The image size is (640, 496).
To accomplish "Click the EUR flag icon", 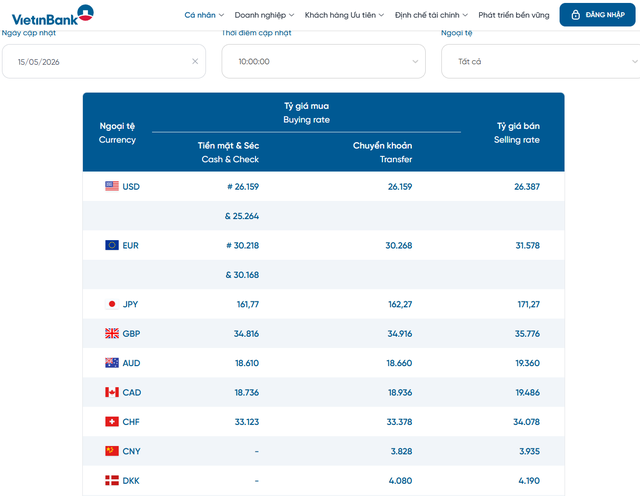I will 112,245.
